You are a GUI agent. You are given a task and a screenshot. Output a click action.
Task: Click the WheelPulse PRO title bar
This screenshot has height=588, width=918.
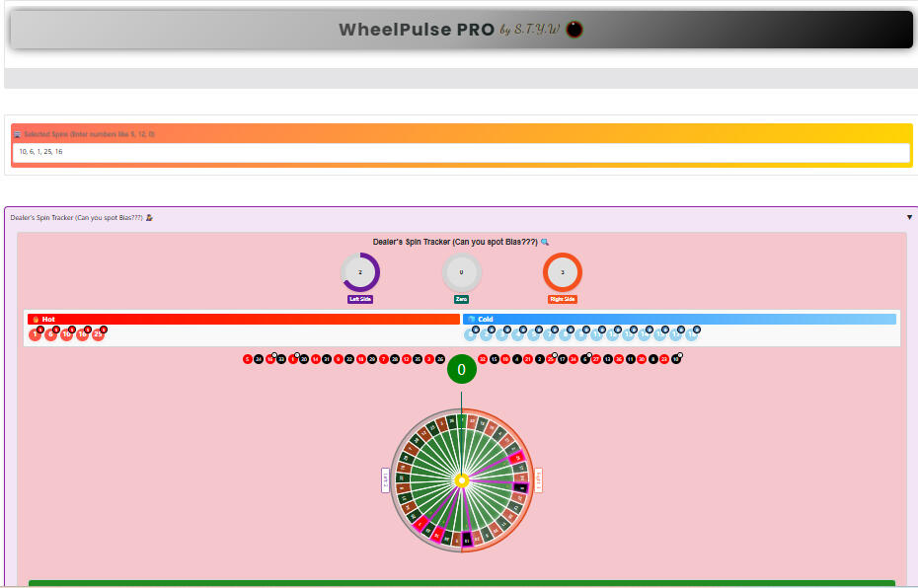tap(459, 30)
